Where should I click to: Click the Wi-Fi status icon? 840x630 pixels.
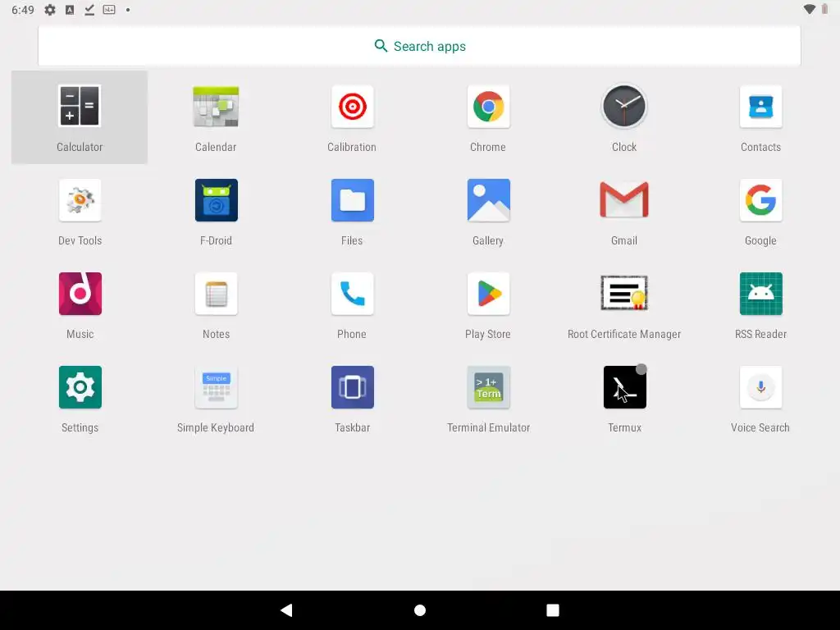click(810, 9)
